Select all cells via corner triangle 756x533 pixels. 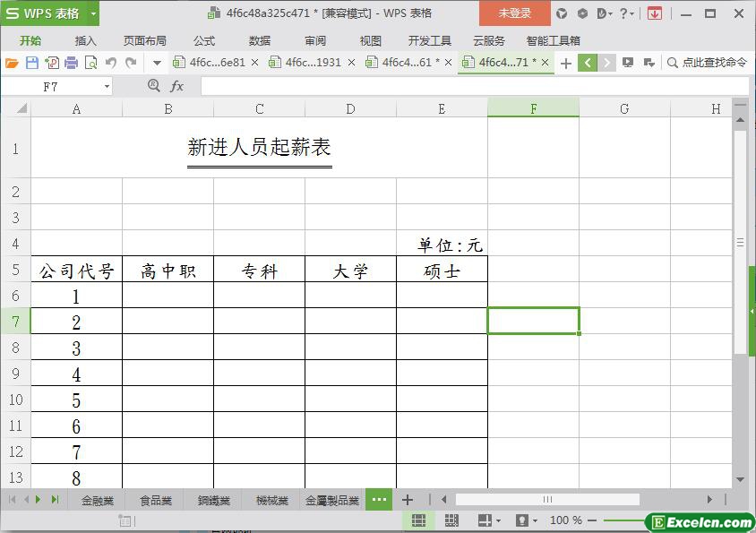pyautogui.click(x=21, y=108)
